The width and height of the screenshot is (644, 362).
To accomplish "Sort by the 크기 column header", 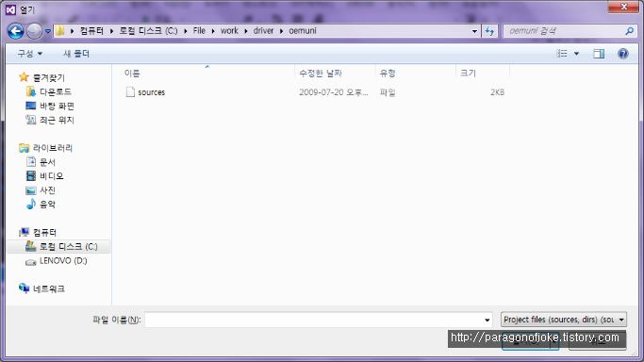I will click(x=468, y=74).
